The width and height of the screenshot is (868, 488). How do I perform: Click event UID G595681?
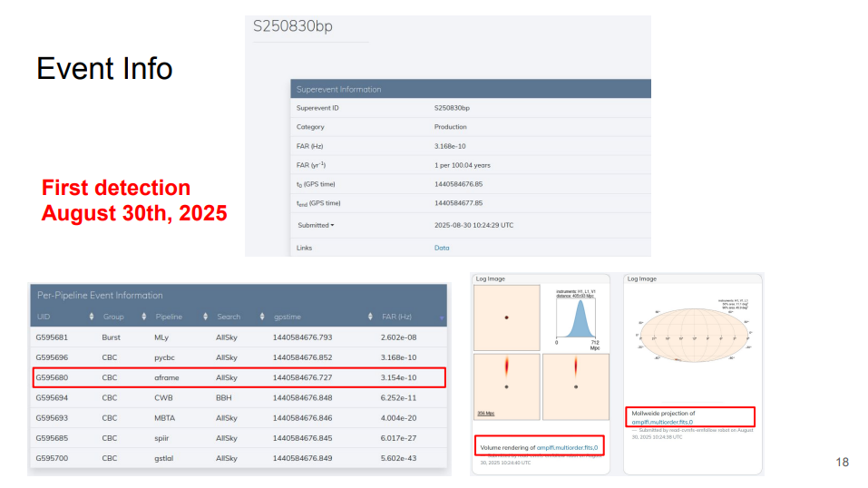pos(53,337)
